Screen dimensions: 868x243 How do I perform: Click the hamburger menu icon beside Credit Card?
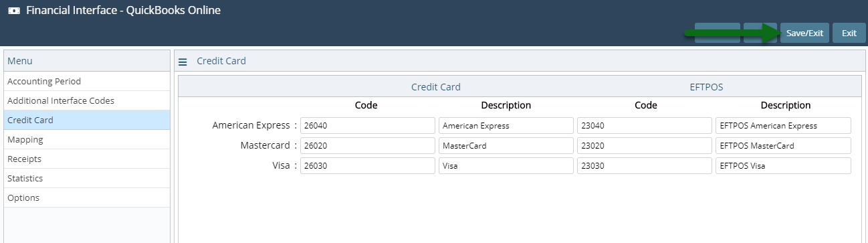(183, 62)
